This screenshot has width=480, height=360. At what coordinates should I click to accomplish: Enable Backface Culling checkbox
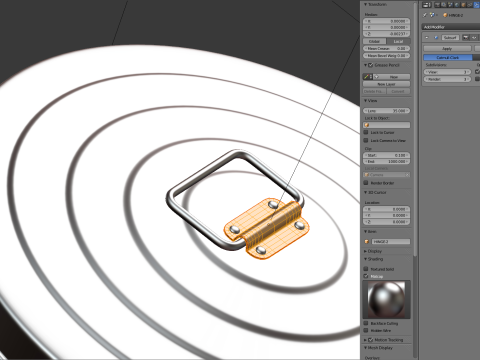(x=366, y=323)
